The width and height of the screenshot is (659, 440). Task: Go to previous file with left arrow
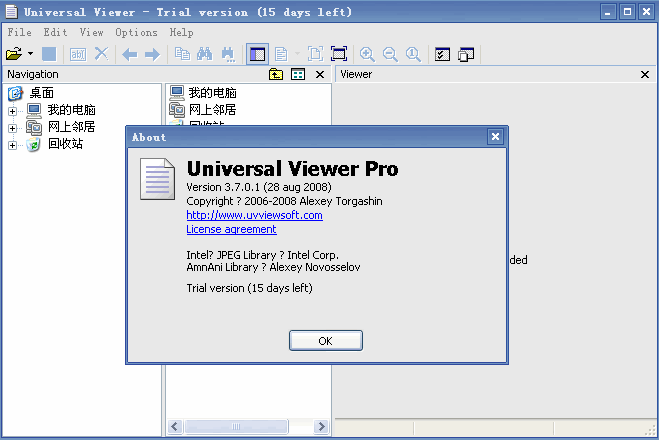129,54
